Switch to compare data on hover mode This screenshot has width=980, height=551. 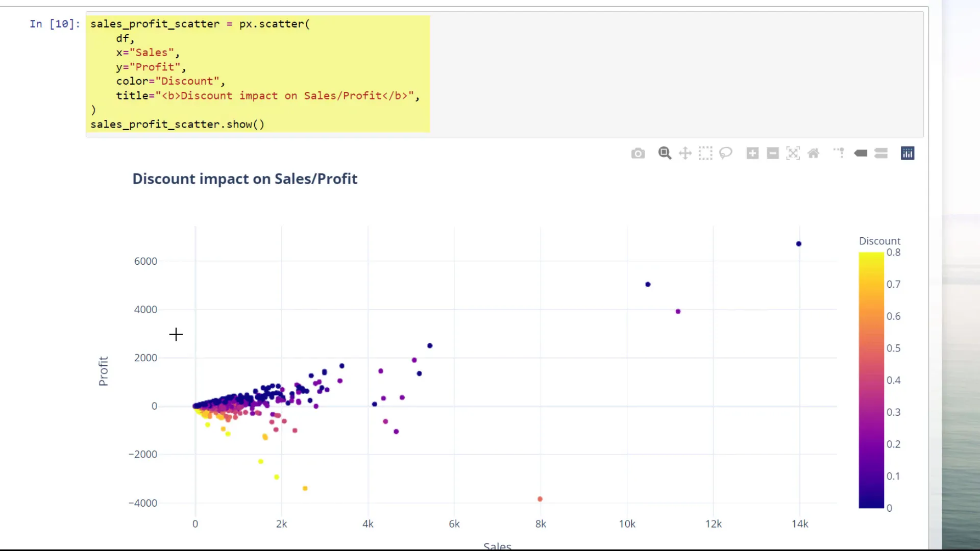coord(881,153)
